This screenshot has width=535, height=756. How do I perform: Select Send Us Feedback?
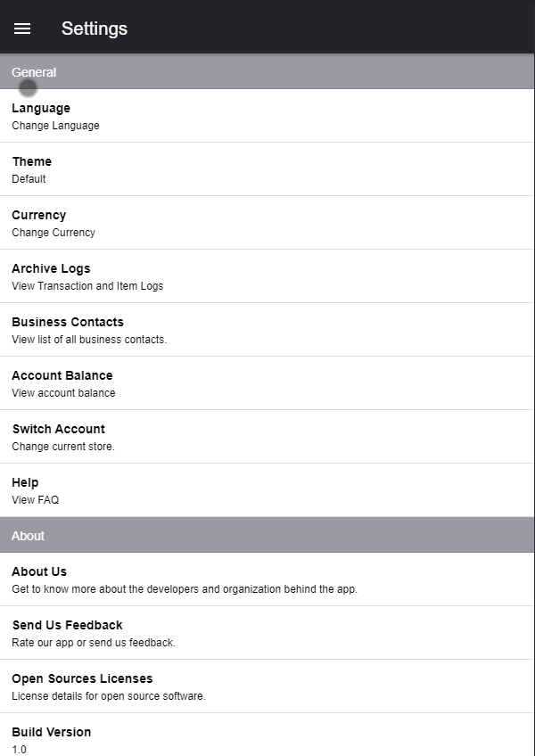267,633
